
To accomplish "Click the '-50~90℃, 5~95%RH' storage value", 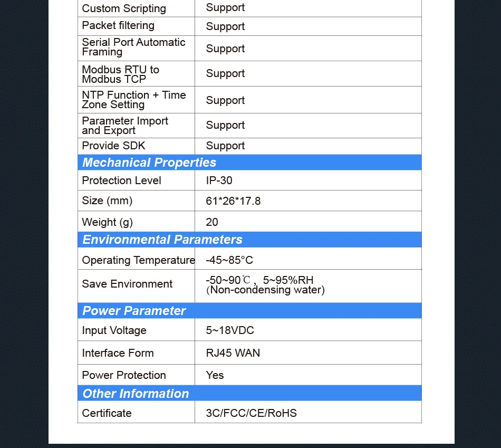I will tap(260, 280).
